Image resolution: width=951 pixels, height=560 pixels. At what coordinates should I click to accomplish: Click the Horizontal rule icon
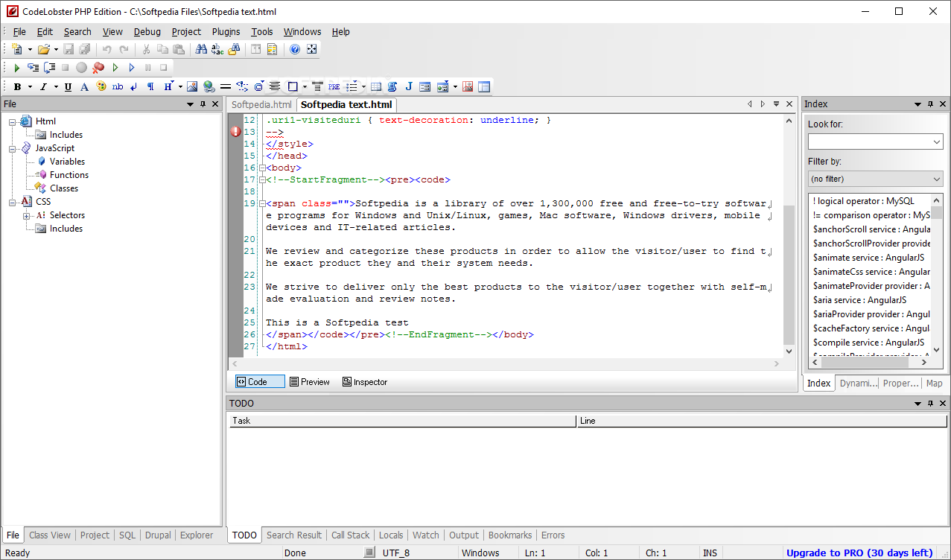click(226, 86)
